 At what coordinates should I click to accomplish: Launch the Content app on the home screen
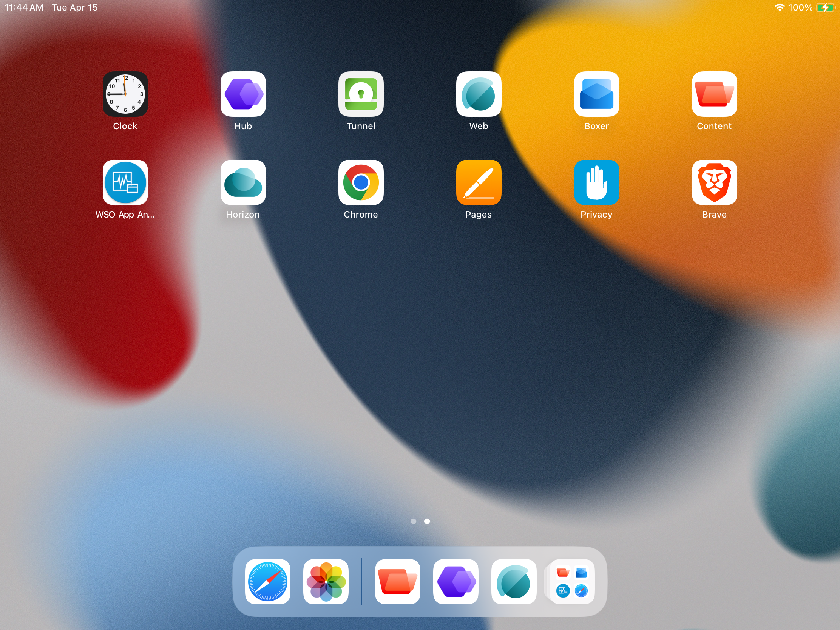click(714, 94)
